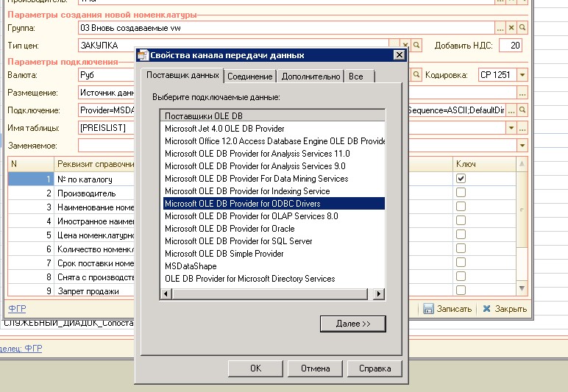Image resolution: width=568 pixels, height=392 pixels.
Task: Select Microsoft OLE DB Provider for Oracle
Action: 274,229
